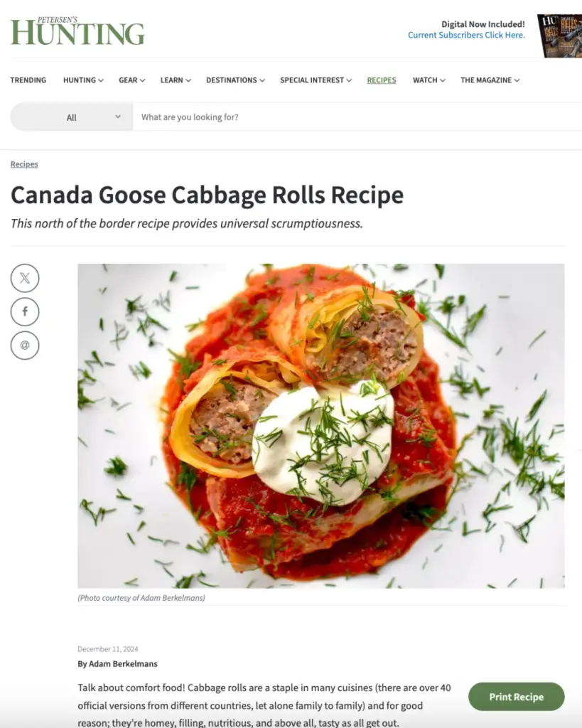Open the Learn dropdown menu
This screenshot has width=582, height=728.
[x=176, y=80]
